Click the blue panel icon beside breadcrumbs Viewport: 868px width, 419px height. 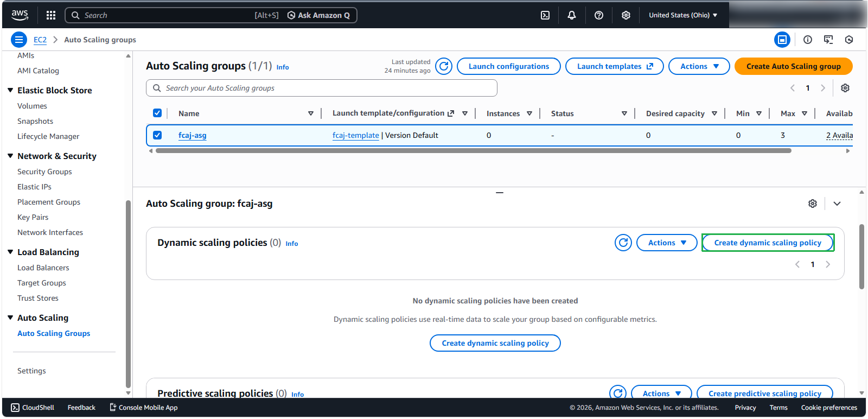point(782,40)
